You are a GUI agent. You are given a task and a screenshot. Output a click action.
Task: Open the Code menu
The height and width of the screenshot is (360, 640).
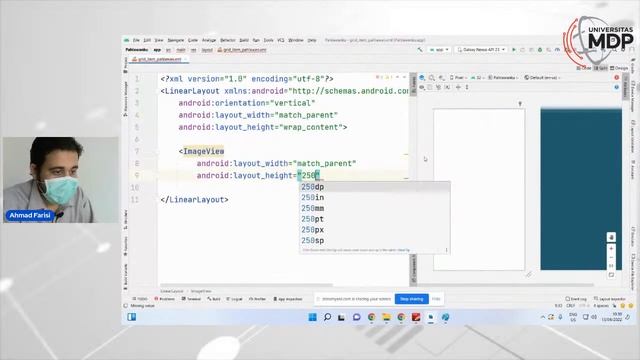(193, 40)
